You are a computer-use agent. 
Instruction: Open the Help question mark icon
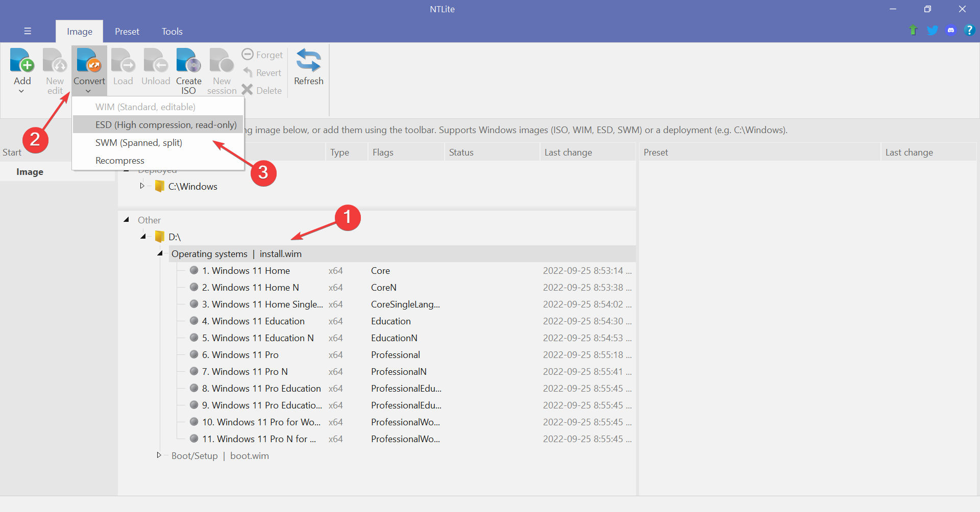(969, 30)
